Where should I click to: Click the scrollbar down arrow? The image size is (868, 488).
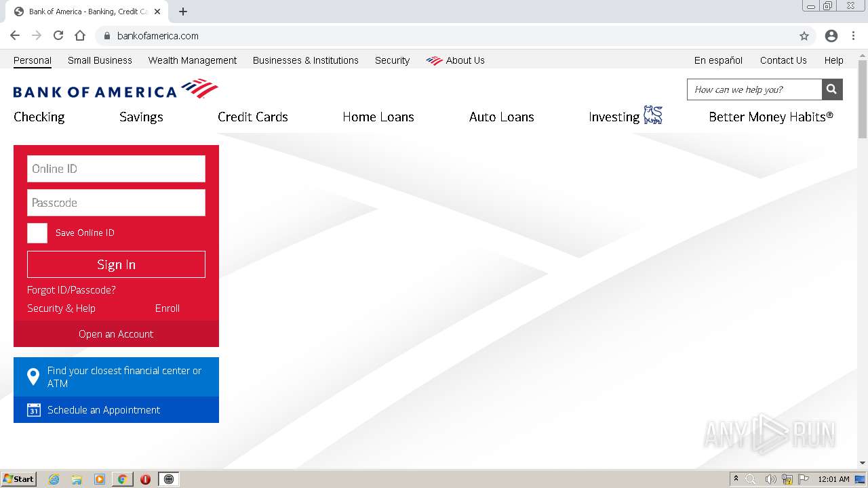pos(863,463)
